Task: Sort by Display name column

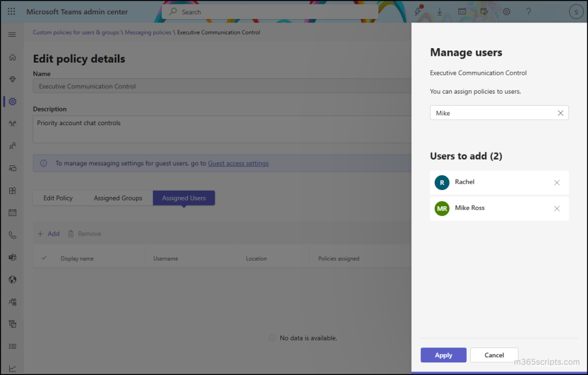Action: pos(78,258)
